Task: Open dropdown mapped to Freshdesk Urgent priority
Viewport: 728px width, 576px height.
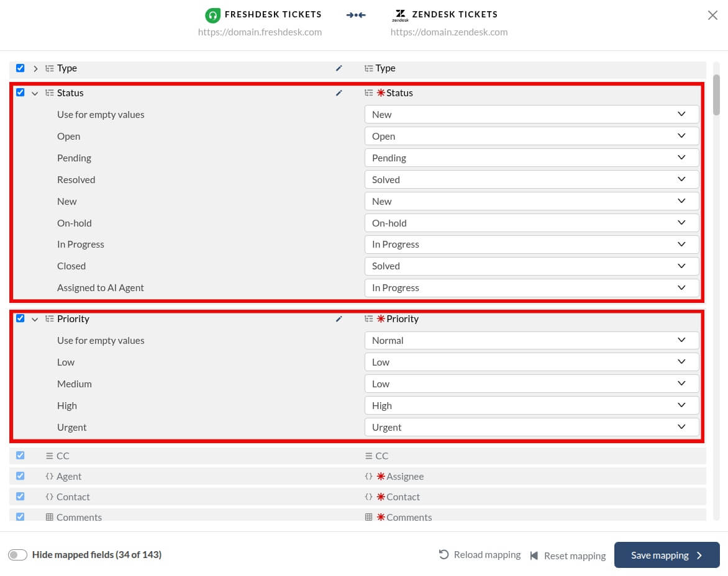Action: pyautogui.click(x=532, y=427)
